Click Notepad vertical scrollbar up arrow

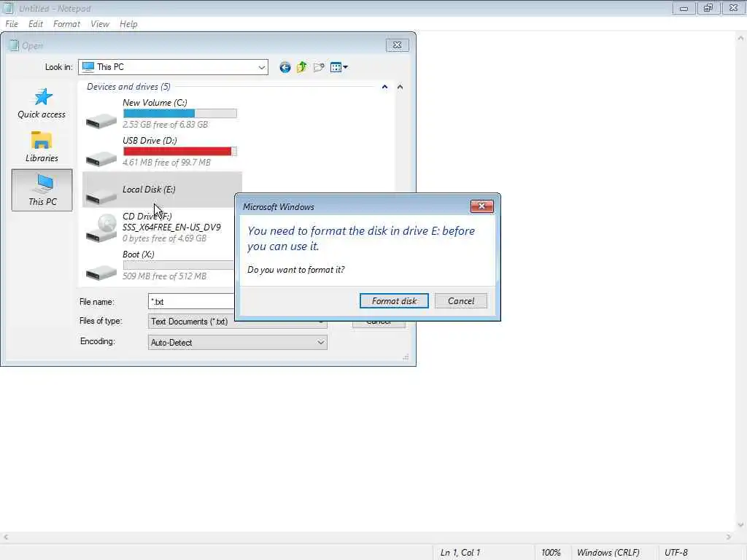coord(740,38)
